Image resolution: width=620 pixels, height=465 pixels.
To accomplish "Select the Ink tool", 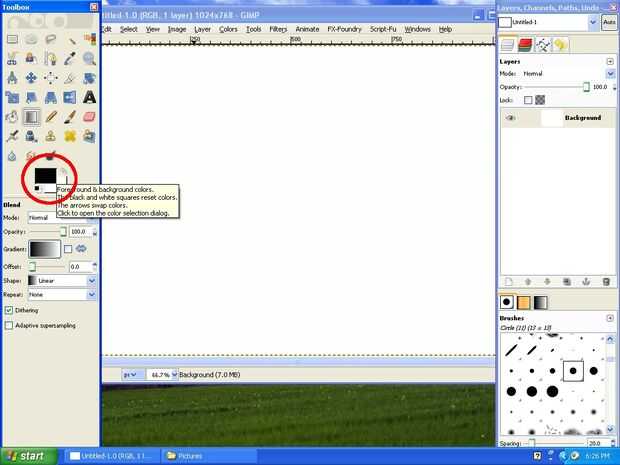I will [31, 136].
